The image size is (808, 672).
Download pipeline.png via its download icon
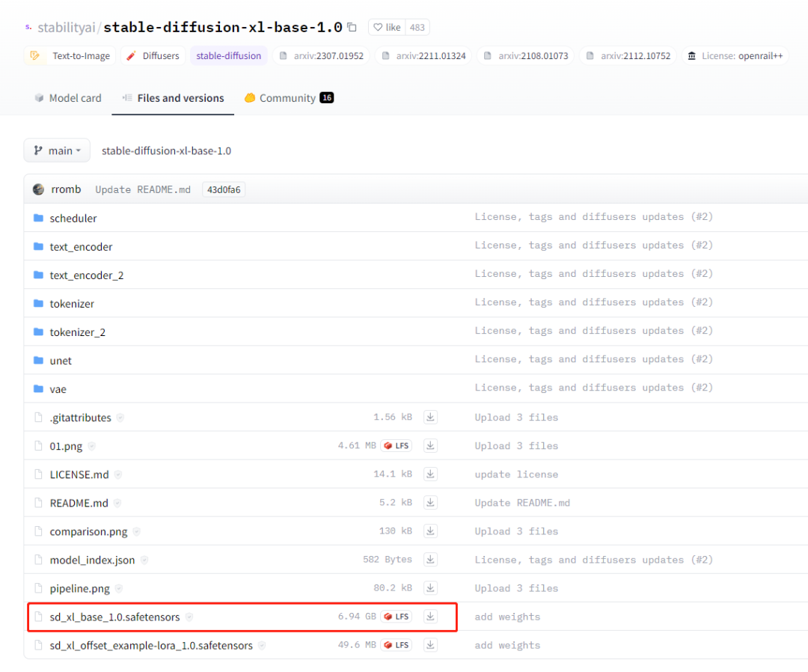(430, 588)
